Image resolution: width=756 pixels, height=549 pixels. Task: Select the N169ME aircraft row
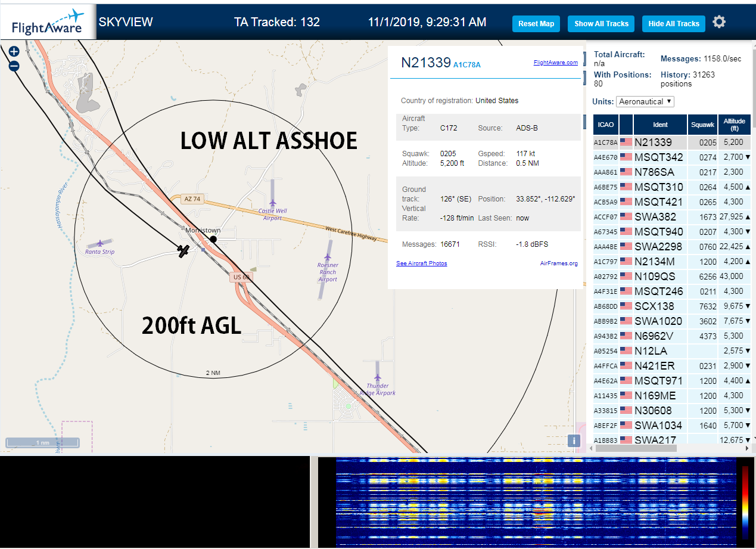click(x=672, y=396)
